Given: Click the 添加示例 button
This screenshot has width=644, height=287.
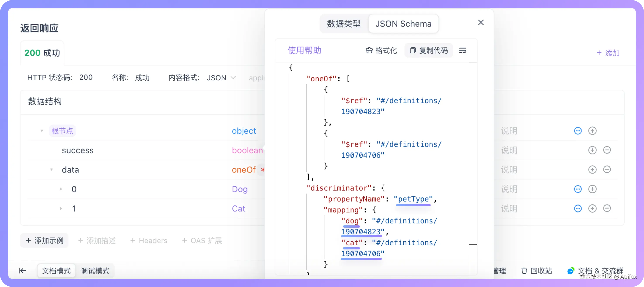Looking at the screenshot, I should click(44, 240).
